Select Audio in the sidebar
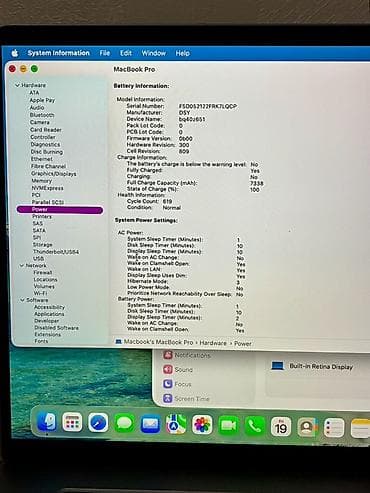370x493 pixels. 37,107
